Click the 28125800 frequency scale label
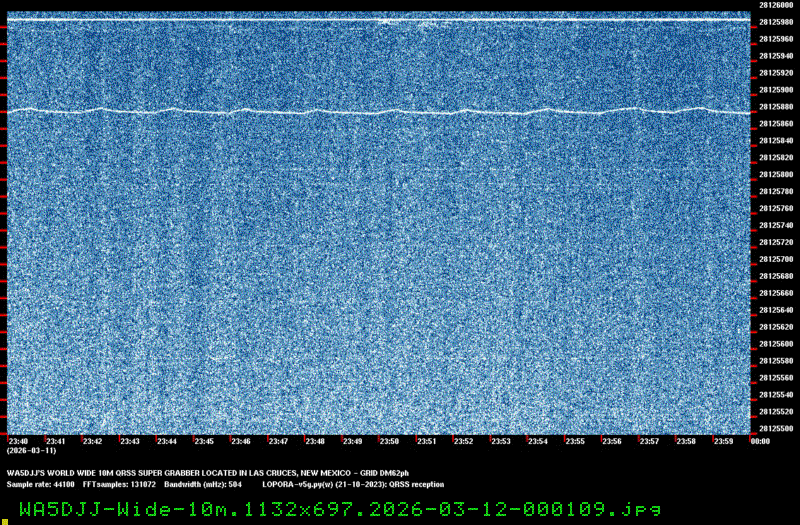 click(776, 174)
